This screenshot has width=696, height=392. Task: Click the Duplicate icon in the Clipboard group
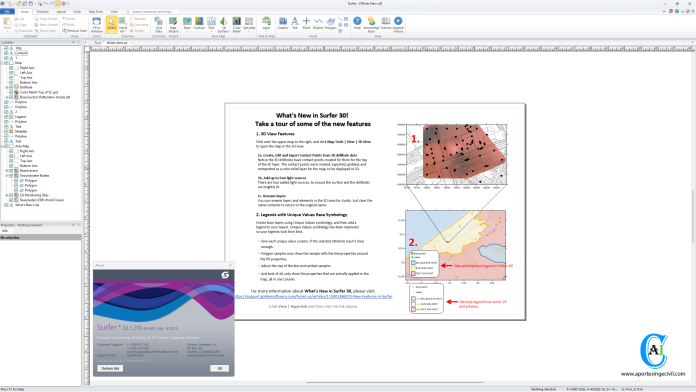16,31
